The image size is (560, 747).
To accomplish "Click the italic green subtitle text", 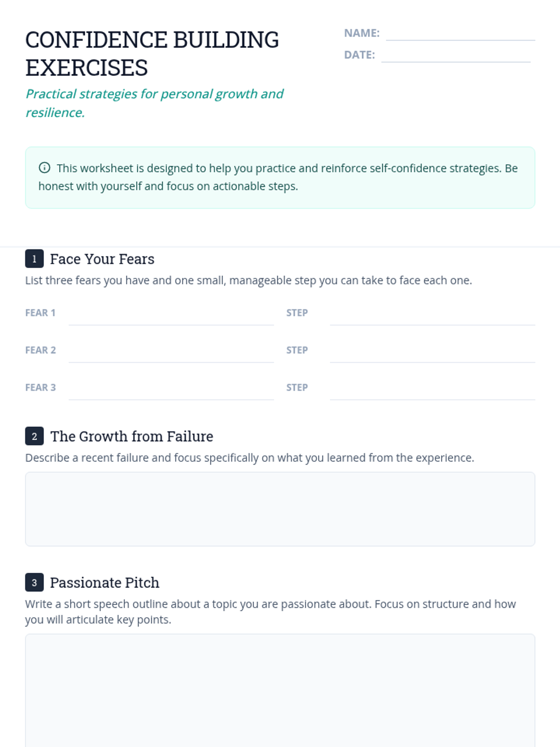I will click(x=154, y=103).
